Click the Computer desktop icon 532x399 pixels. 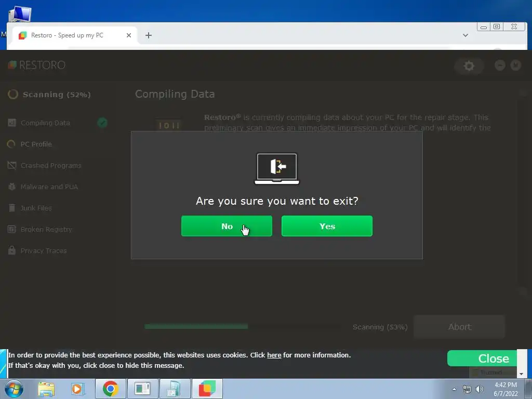(20, 14)
